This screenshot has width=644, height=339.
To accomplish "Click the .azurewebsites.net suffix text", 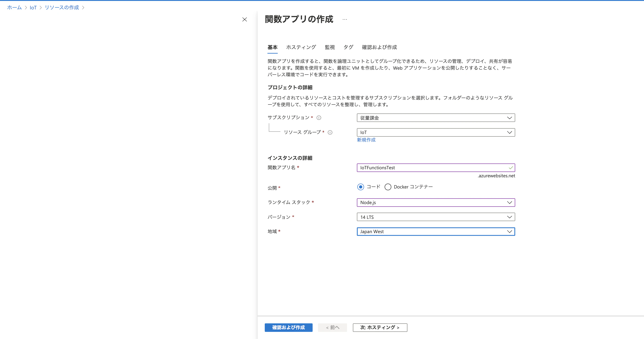I will point(496,176).
